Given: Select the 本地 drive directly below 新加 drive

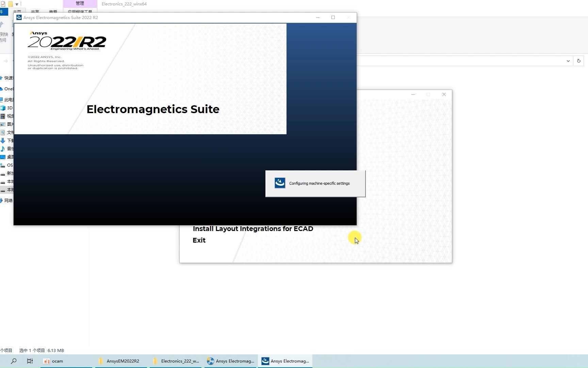Looking at the screenshot, I should 7,182.
